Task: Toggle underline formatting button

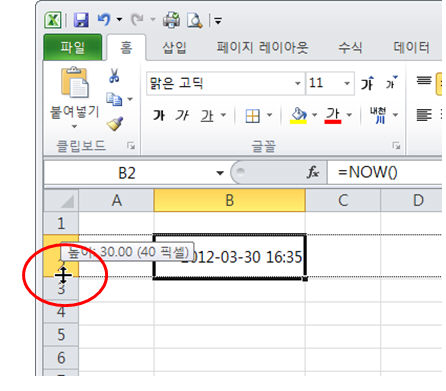Action: (207, 116)
